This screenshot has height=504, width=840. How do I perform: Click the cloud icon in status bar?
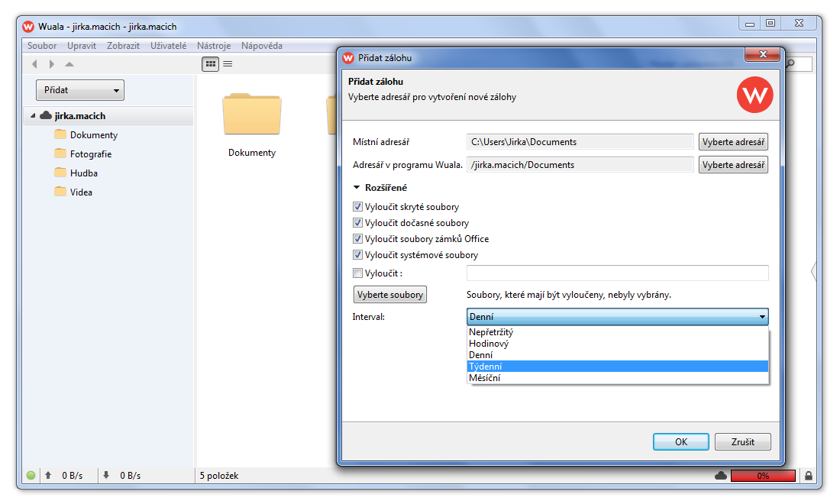tap(720, 476)
